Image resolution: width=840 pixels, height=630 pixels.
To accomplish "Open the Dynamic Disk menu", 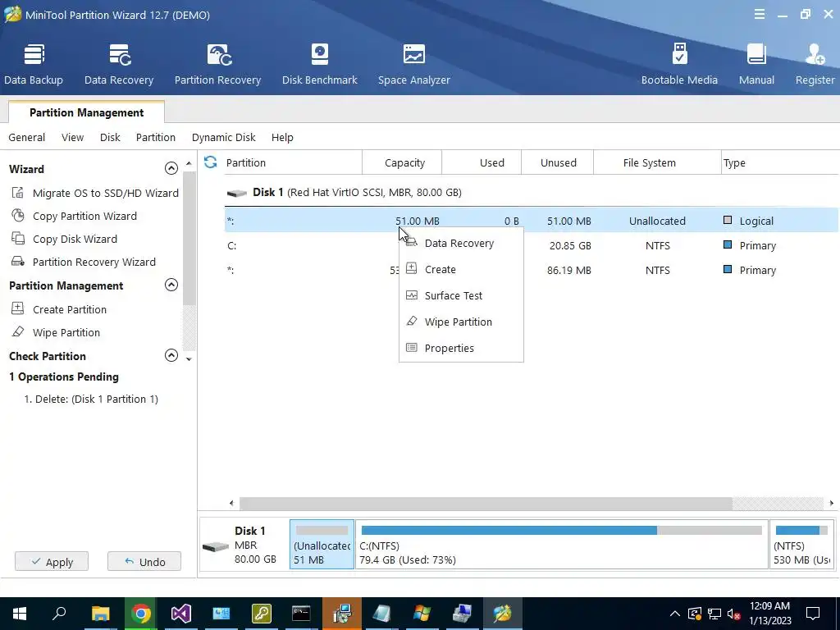I will [x=223, y=137].
